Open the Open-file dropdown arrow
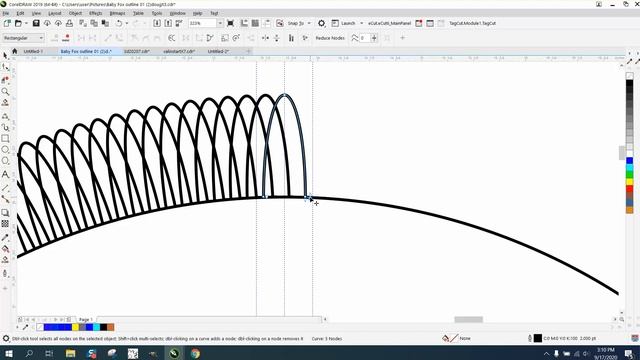 pyautogui.click(x=26, y=23)
